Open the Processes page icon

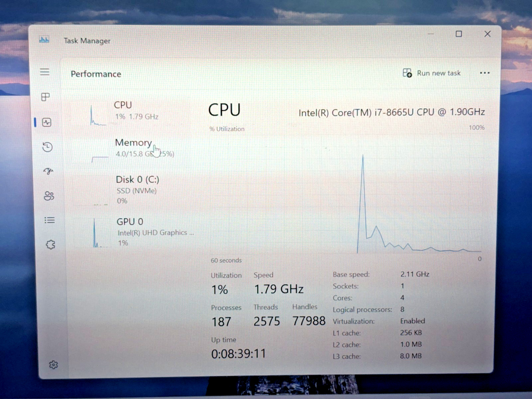click(45, 97)
